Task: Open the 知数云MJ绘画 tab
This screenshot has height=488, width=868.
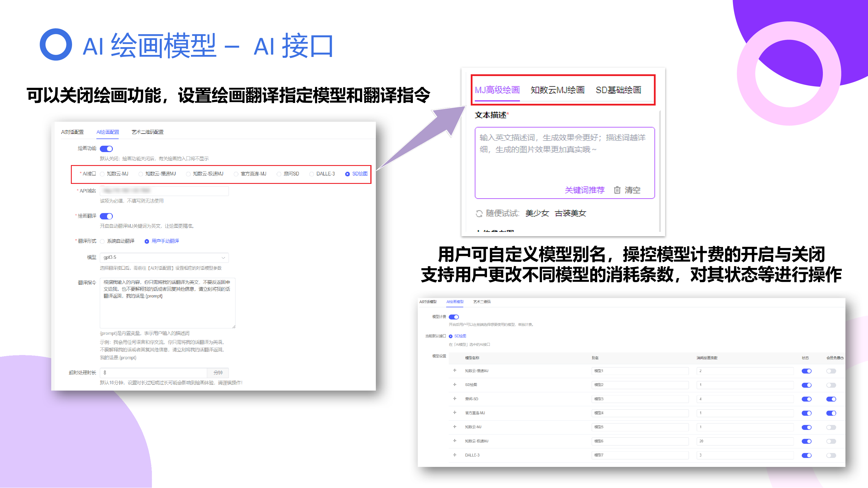Action: [557, 90]
